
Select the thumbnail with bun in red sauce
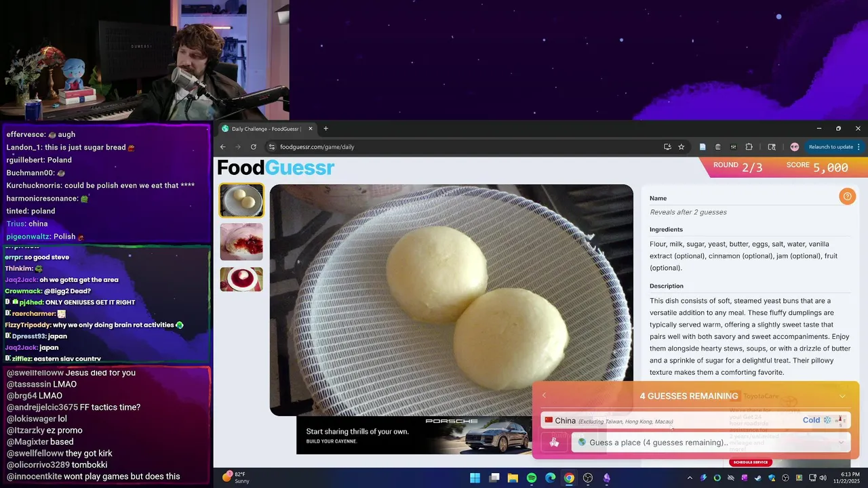point(241,279)
